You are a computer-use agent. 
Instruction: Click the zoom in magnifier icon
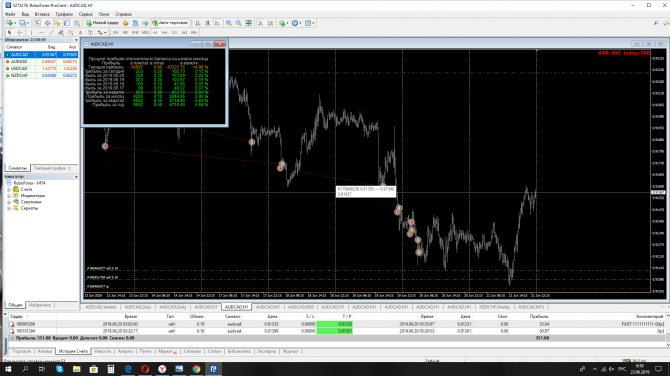[229, 23]
